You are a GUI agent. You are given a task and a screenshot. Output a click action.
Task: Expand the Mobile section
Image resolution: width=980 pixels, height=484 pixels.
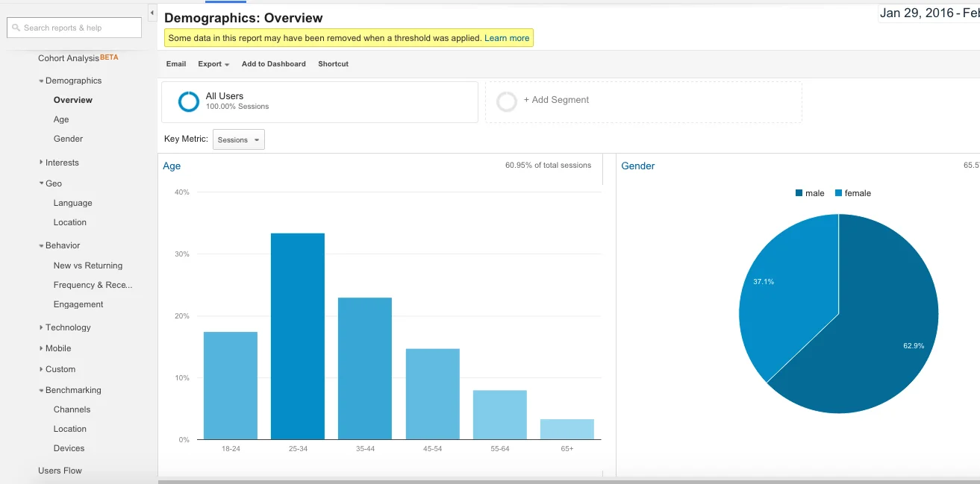41,348
